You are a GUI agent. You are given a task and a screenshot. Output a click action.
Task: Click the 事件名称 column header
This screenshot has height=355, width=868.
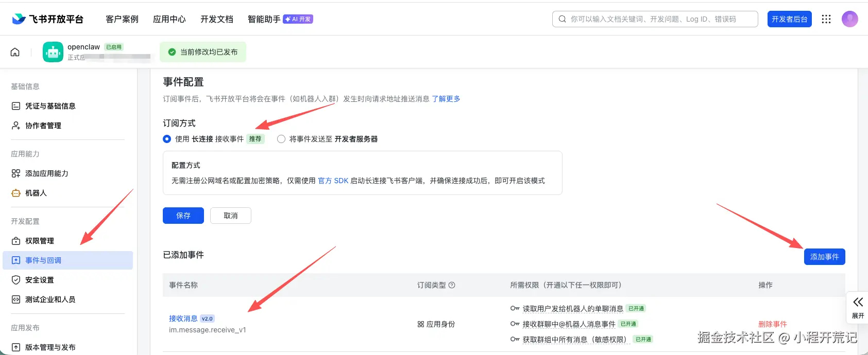point(183,285)
